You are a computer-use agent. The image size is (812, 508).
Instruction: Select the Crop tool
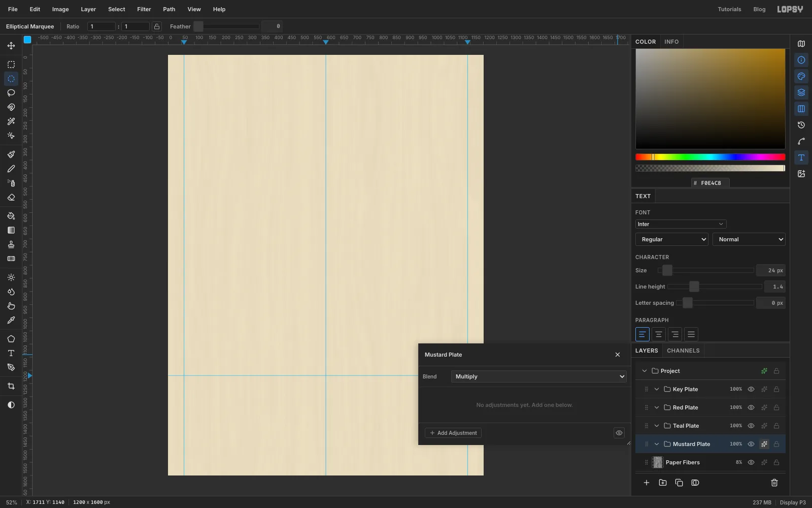pos(11,386)
